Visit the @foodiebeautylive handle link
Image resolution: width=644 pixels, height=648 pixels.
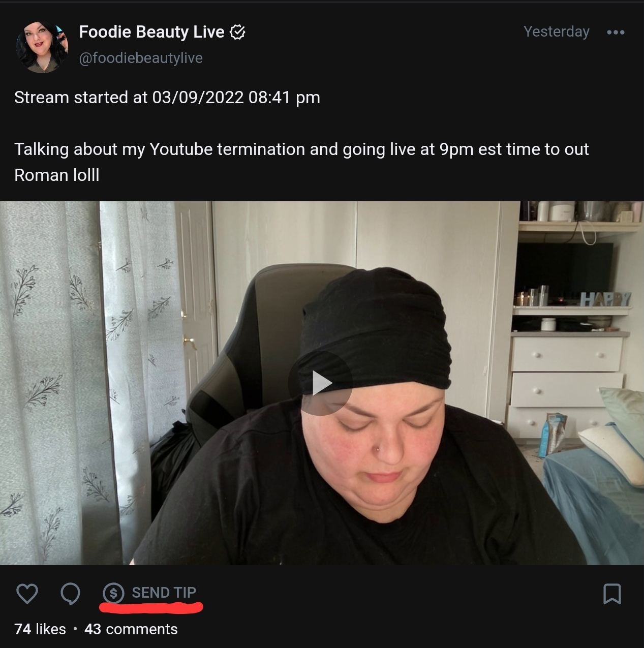tap(141, 58)
